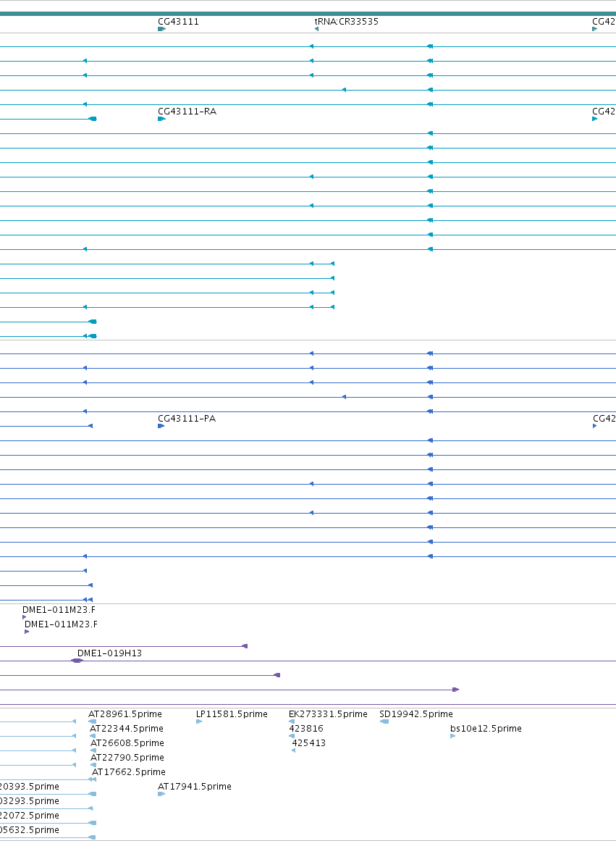Open the CG43111-RA transcript label
This screenshot has width=616, height=841.
(187, 111)
